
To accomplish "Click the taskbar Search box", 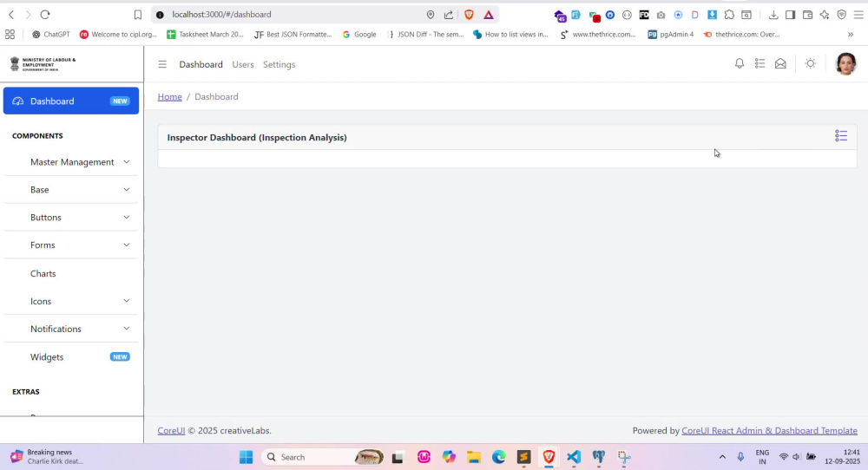I will pyautogui.click(x=323, y=457).
